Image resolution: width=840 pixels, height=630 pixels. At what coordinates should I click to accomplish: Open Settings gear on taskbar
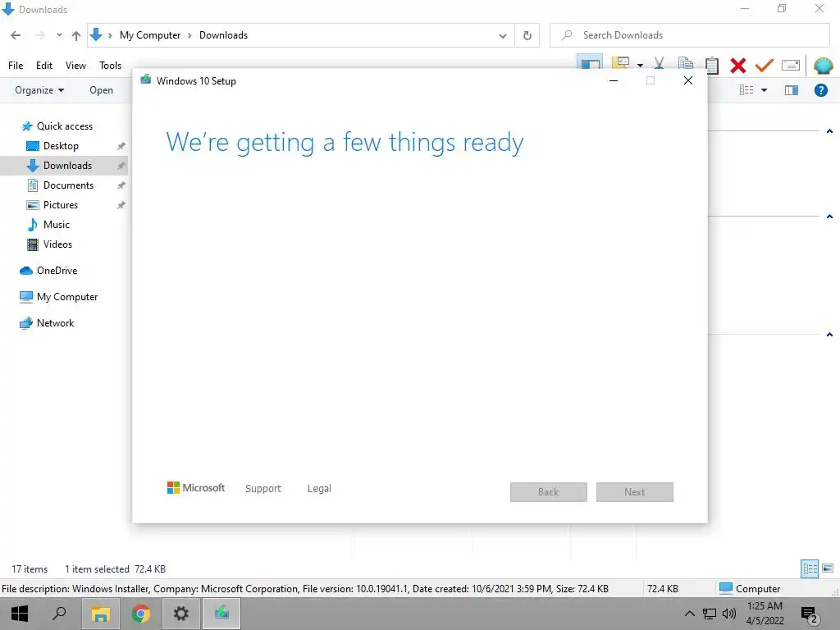(181, 614)
